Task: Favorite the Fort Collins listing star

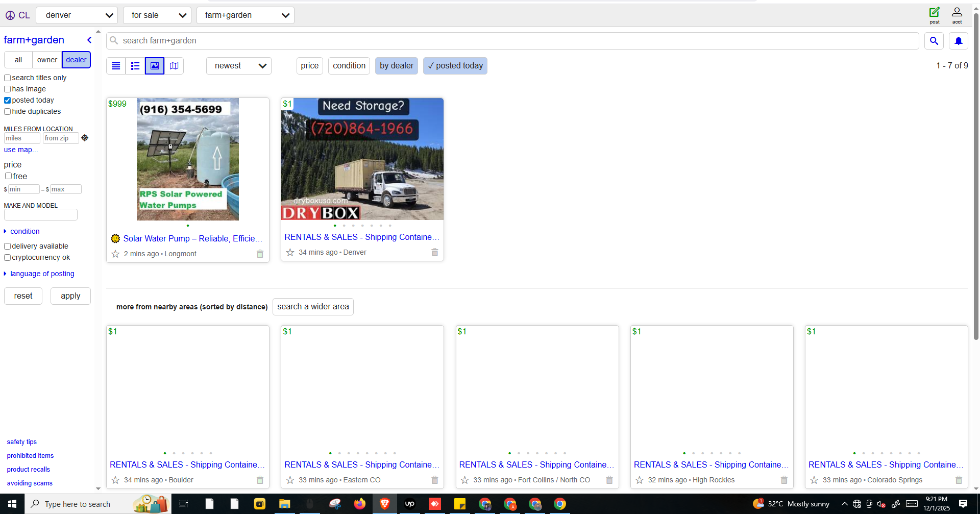Action: pos(464,480)
